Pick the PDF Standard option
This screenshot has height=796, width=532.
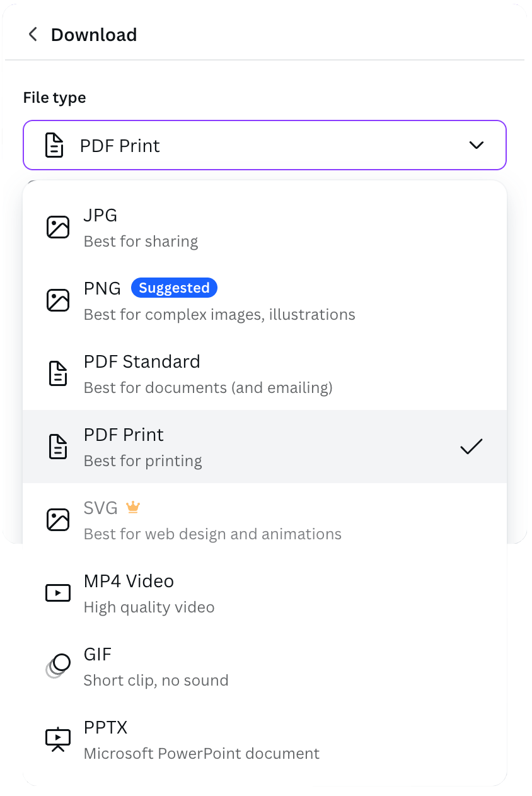(265, 373)
